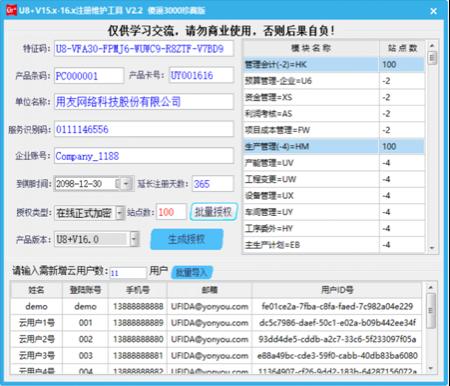Select user row 云用户3号
The height and width of the screenshot is (386, 450).
[216, 355]
